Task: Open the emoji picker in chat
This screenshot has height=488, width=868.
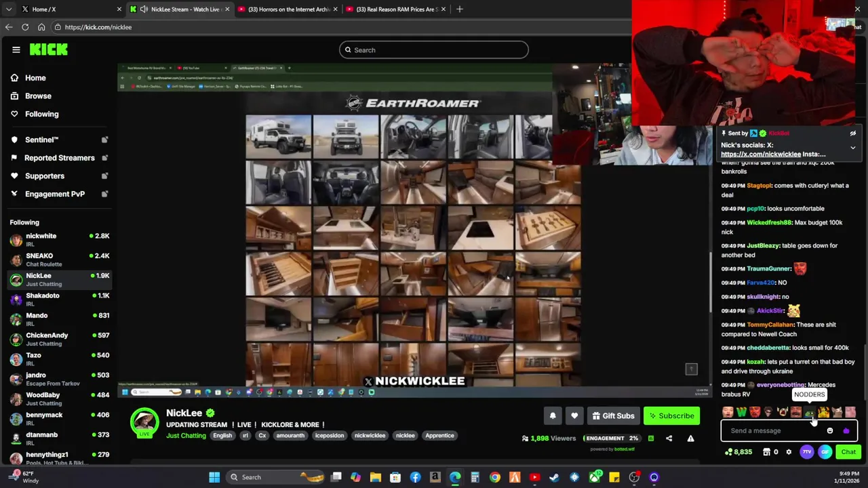Action: 830,431
